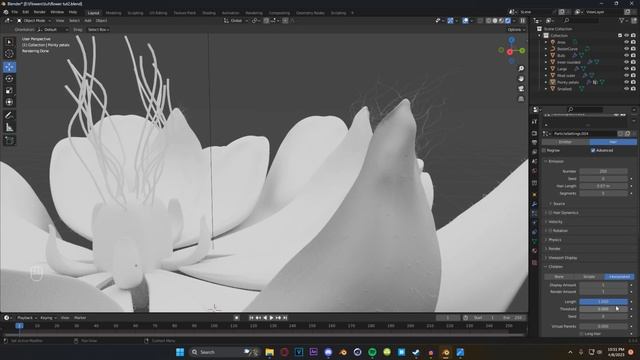
Task: Disable Smallest object in renders
Action: click(x=633, y=89)
